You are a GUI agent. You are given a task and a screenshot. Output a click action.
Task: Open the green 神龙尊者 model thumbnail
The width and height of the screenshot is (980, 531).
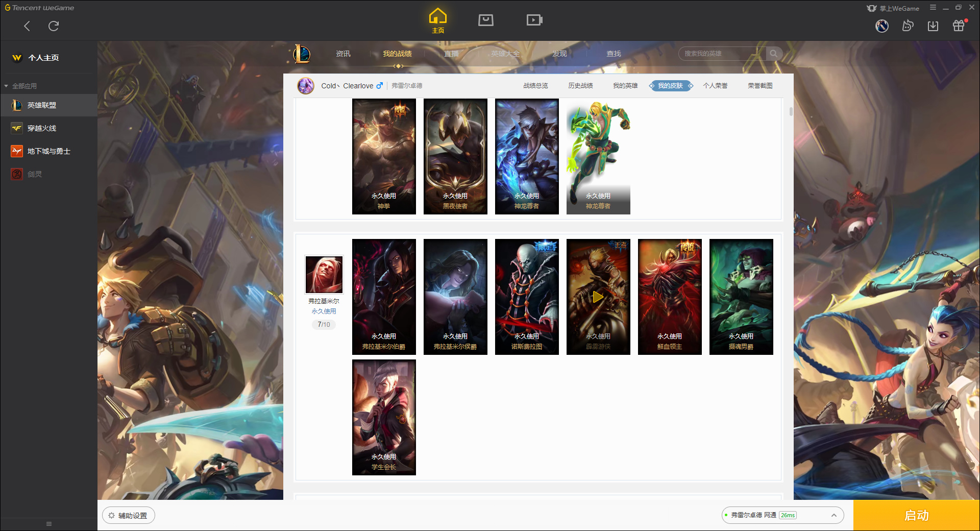(598, 156)
